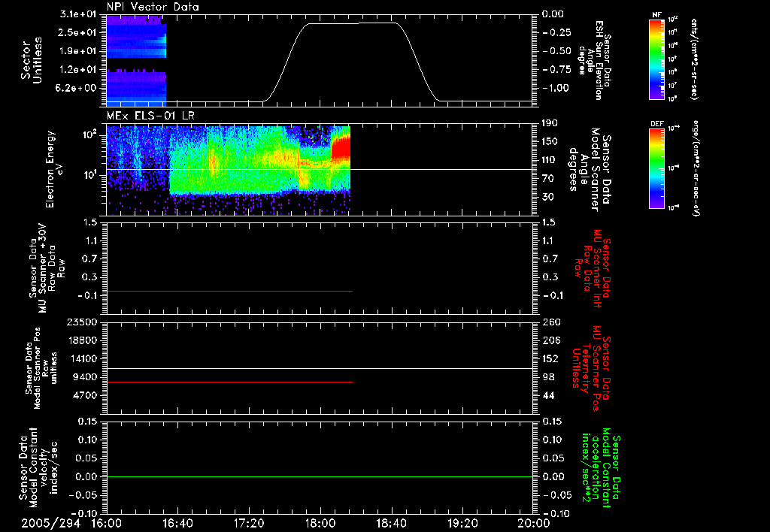Click the 'Electron Energy eV' axis label
770x532 pixels.
tap(55, 169)
